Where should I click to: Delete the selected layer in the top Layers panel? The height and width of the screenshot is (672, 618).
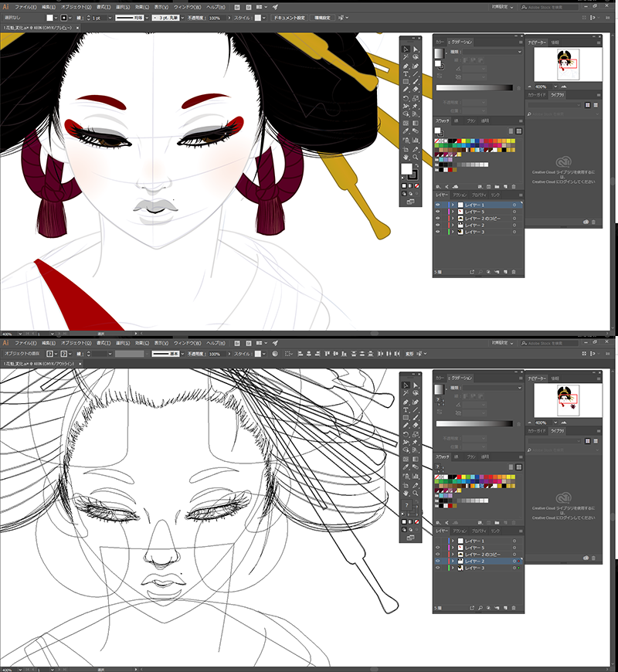coord(514,272)
